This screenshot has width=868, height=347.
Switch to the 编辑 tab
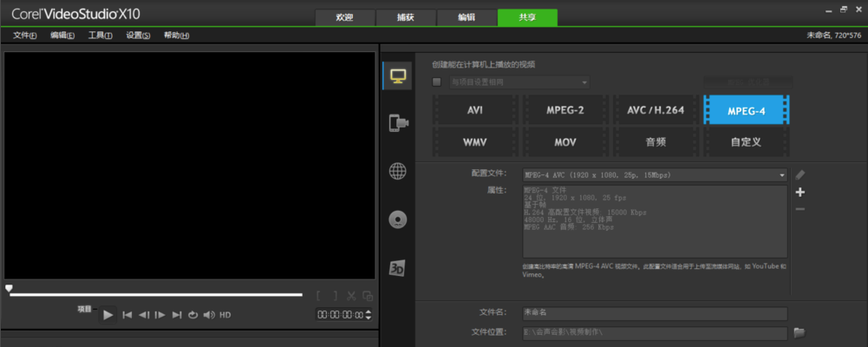click(466, 17)
